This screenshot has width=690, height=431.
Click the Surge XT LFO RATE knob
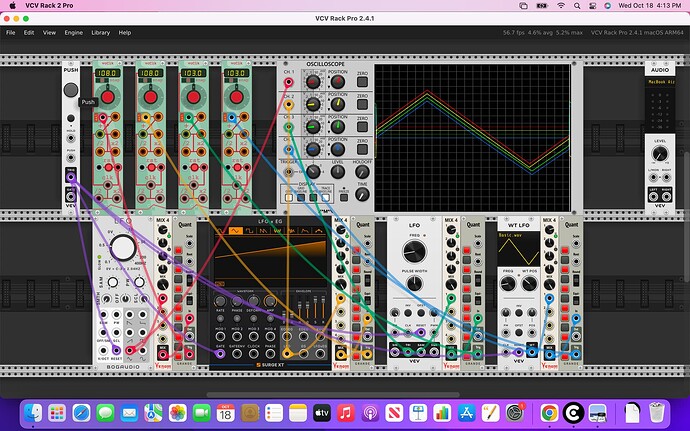(x=220, y=301)
